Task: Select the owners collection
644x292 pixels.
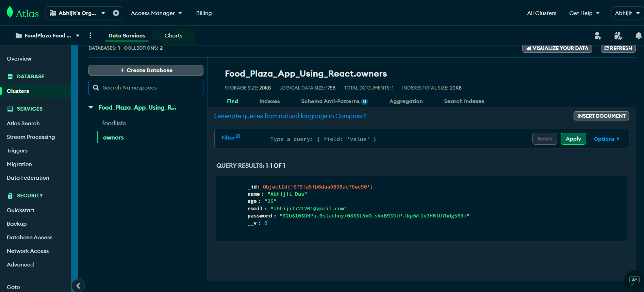Action: tap(113, 137)
